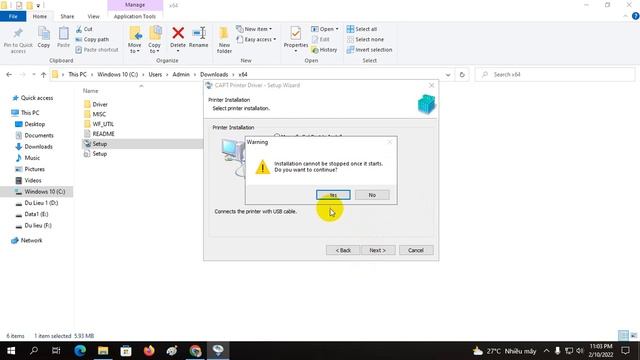The width and height of the screenshot is (640, 360).
Task: Click Admin in the address path
Action: 181,74
